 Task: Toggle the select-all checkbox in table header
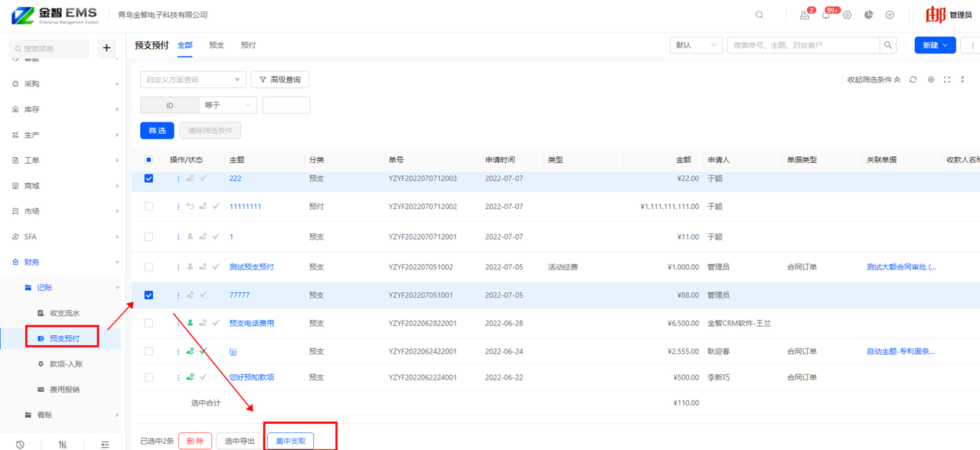pyautogui.click(x=149, y=160)
